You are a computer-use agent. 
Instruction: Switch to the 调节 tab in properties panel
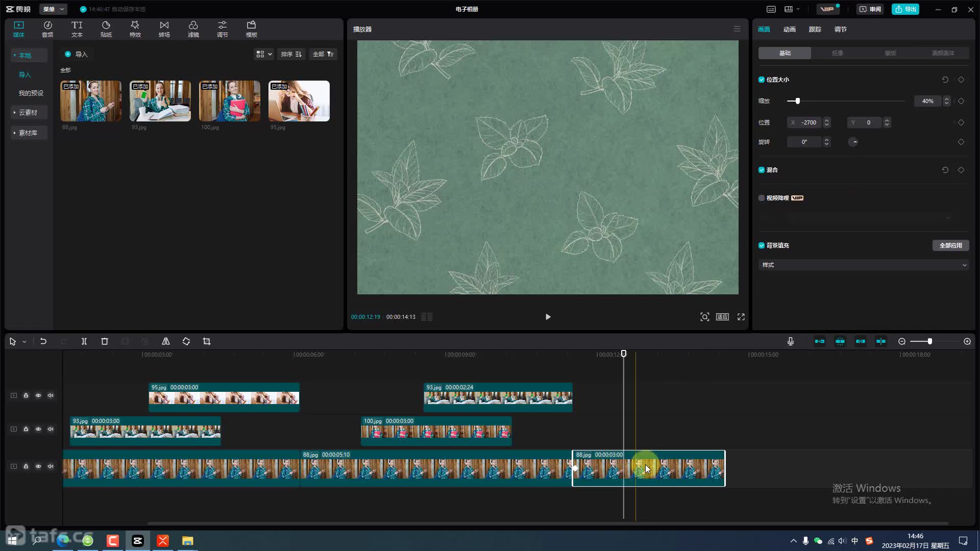pyautogui.click(x=841, y=29)
